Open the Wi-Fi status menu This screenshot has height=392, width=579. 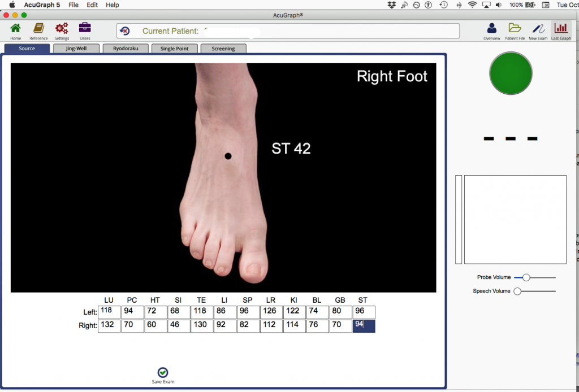pos(472,5)
